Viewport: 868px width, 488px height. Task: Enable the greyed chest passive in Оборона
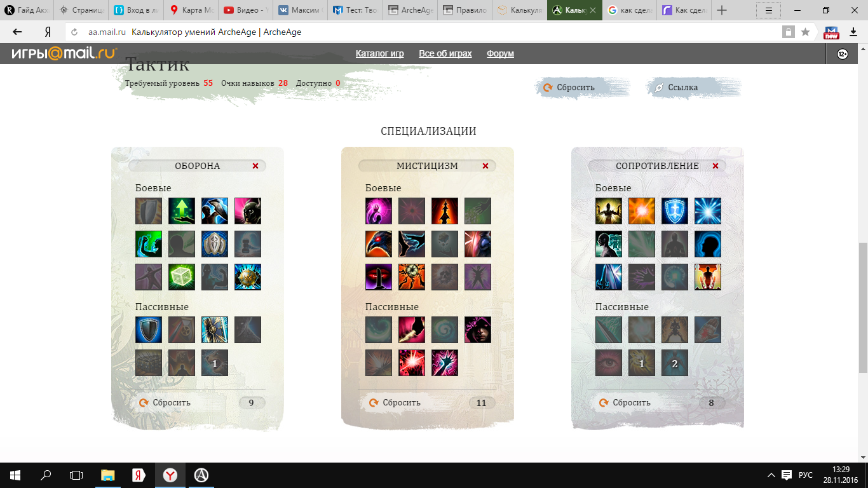(x=149, y=363)
